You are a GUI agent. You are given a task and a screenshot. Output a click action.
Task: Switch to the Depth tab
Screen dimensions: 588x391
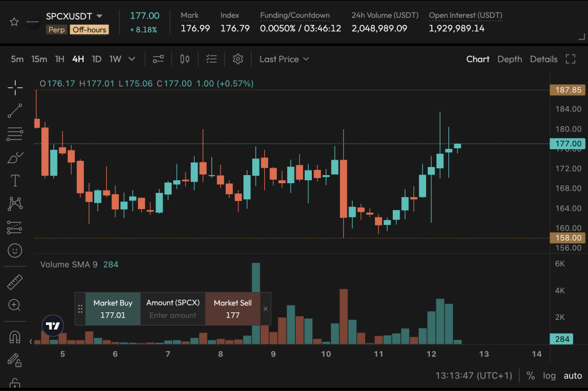pyautogui.click(x=509, y=59)
